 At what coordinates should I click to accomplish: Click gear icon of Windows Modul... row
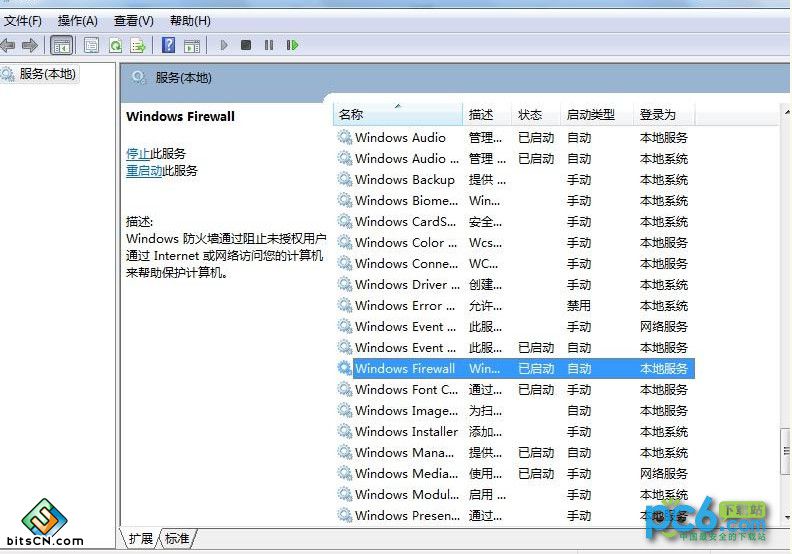tap(344, 494)
